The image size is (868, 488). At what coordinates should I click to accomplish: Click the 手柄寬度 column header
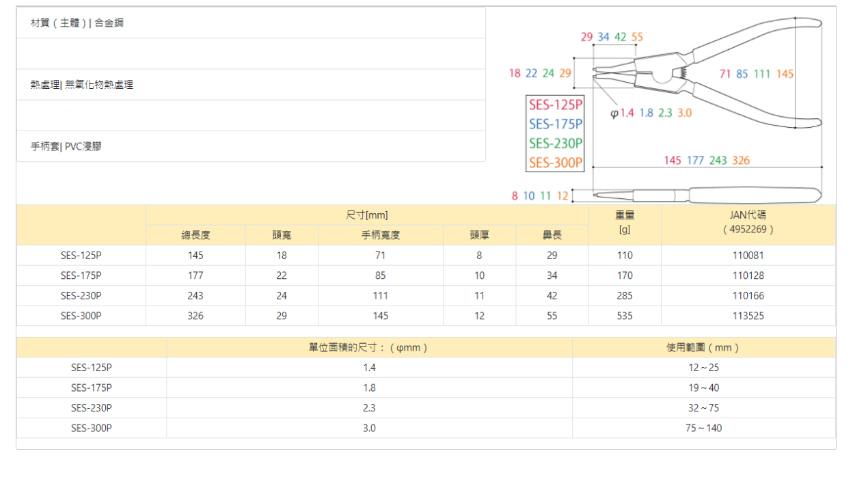pyautogui.click(x=380, y=235)
